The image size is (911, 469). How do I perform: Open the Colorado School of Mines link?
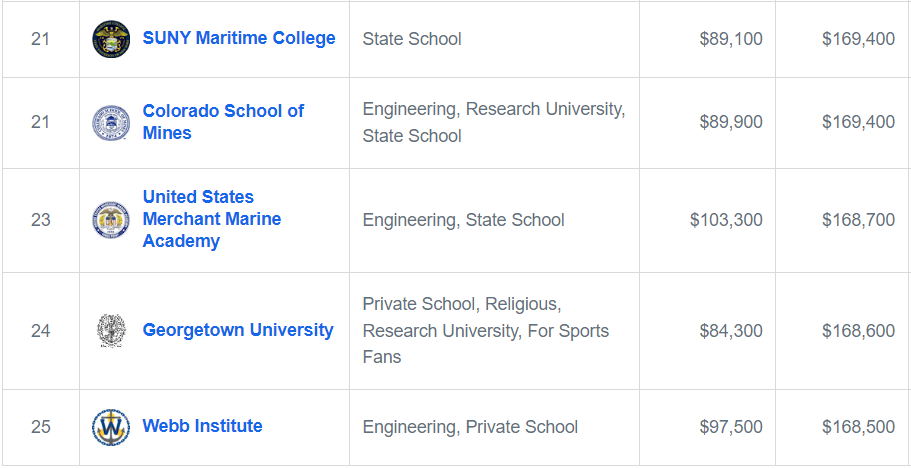224,122
